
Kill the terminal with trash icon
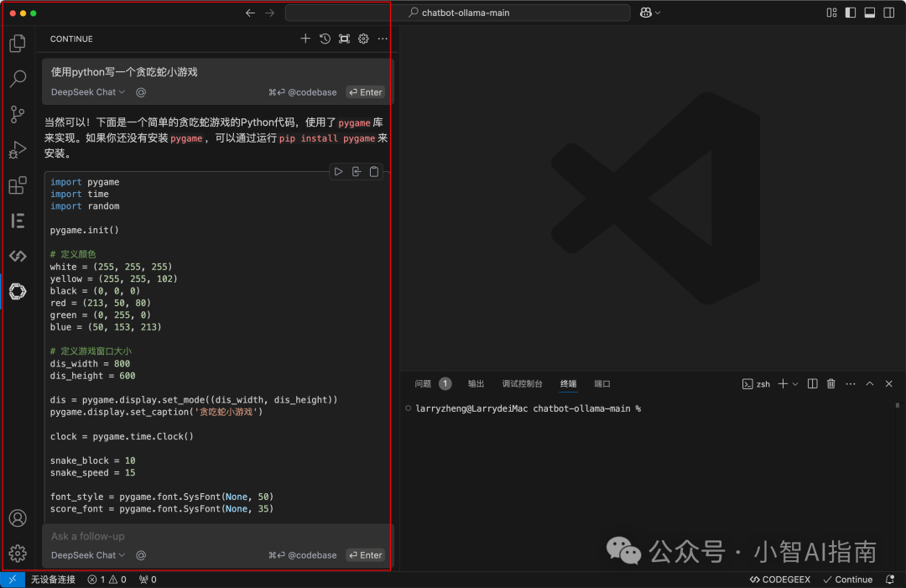831,383
